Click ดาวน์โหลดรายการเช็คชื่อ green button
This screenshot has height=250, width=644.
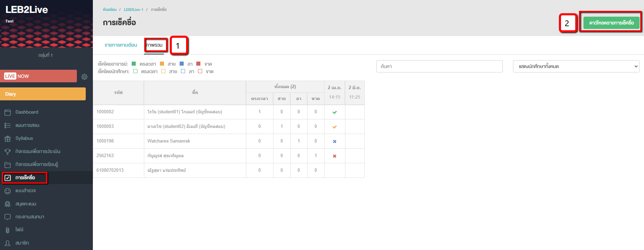pos(611,23)
